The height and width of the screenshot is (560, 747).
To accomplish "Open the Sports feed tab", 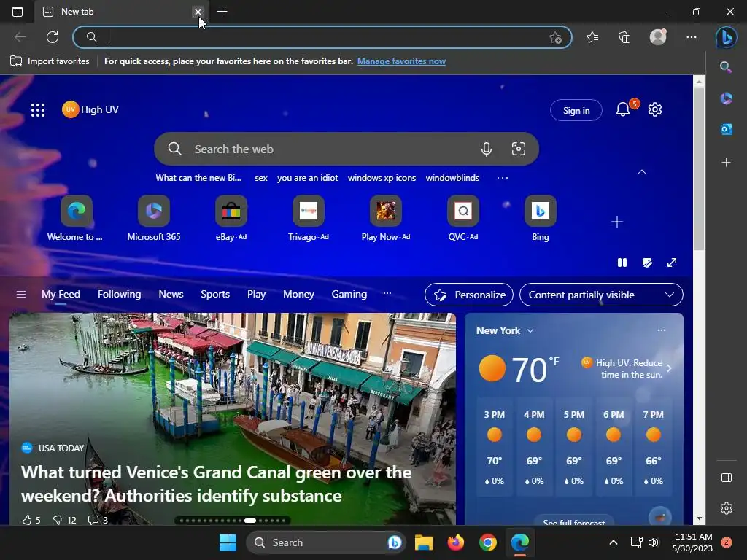I will click(215, 295).
